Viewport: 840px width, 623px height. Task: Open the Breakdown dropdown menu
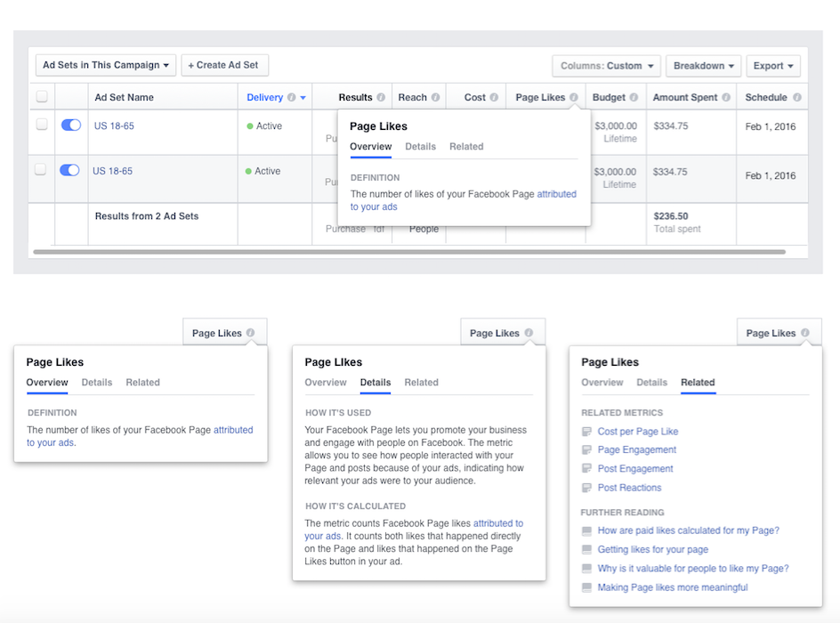click(x=703, y=66)
